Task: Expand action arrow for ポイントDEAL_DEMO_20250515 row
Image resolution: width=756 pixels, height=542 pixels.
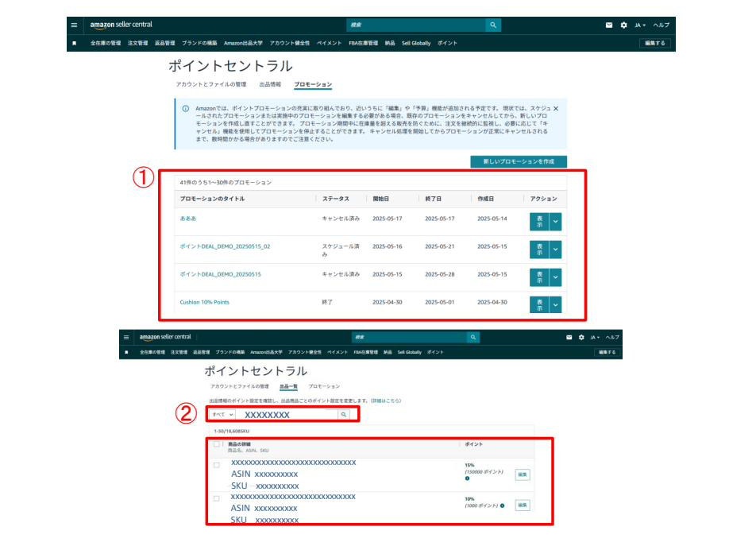Action: click(x=555, y=277)
